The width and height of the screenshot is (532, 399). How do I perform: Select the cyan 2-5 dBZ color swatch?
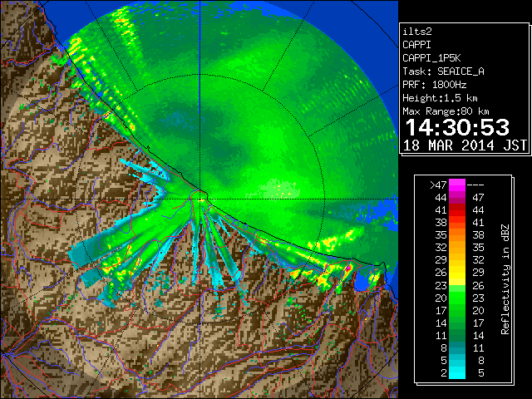(457, 373)
